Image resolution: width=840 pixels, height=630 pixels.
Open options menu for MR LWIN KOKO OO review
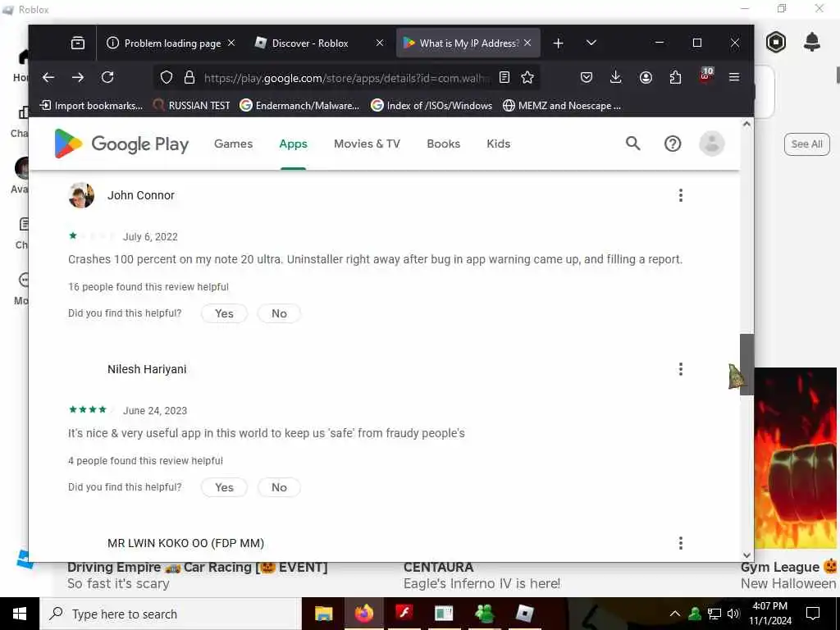681,543
